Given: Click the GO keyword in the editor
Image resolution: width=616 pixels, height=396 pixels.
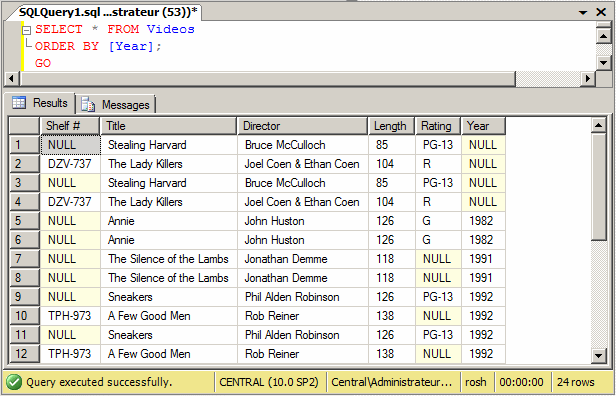Looking at the screenshot, I should pyautogui.click(x=43, y=63).
